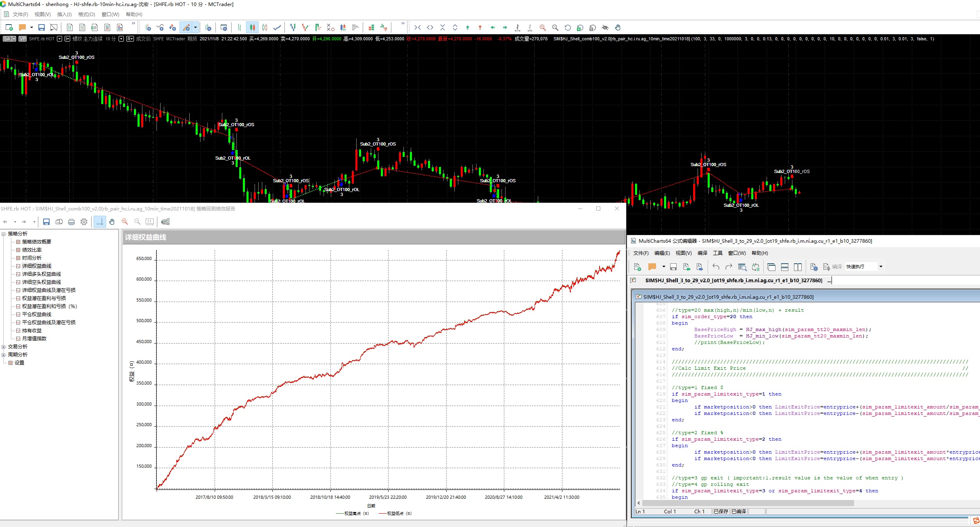Toggle crosshair pointer in report toolbar
980x527 pixels.
(100, 222)
